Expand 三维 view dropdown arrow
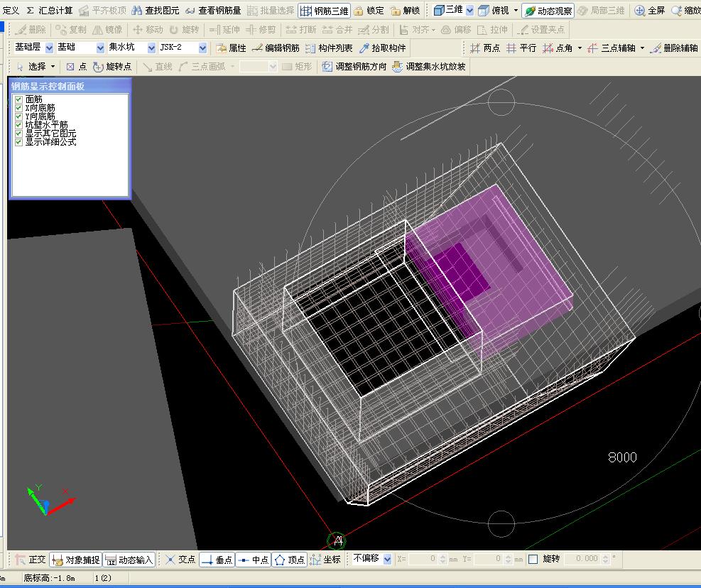 click(470, 10)
